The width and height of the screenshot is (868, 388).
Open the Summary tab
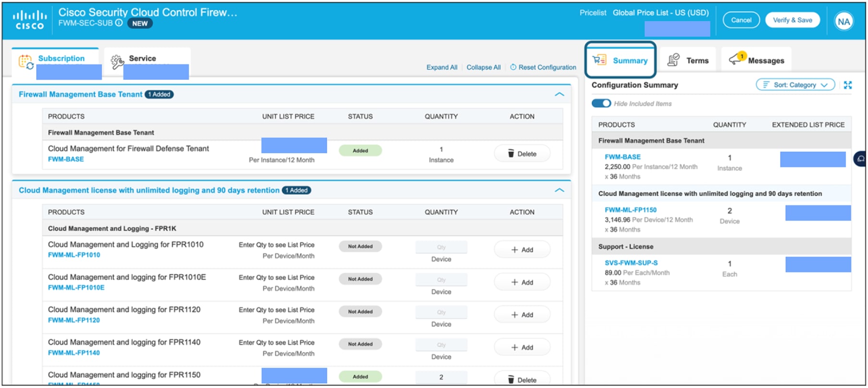point(620,60)
